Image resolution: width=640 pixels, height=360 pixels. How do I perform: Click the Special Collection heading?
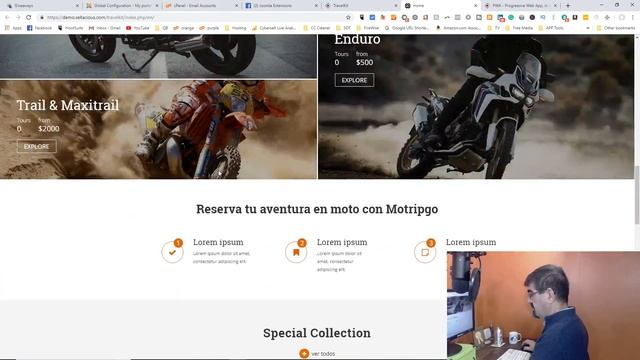pyautogui.click(x=317, y=333)
